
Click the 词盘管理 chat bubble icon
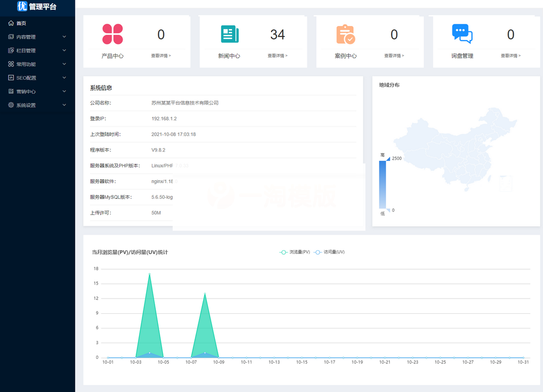click(x=463, y=34)
